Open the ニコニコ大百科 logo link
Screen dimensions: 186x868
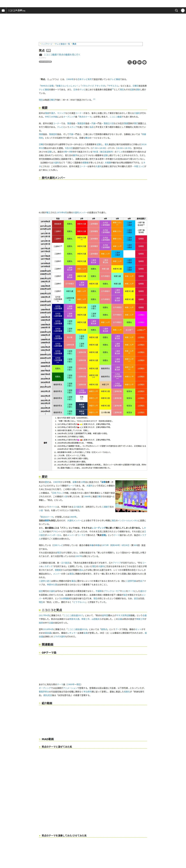[17, 10]
